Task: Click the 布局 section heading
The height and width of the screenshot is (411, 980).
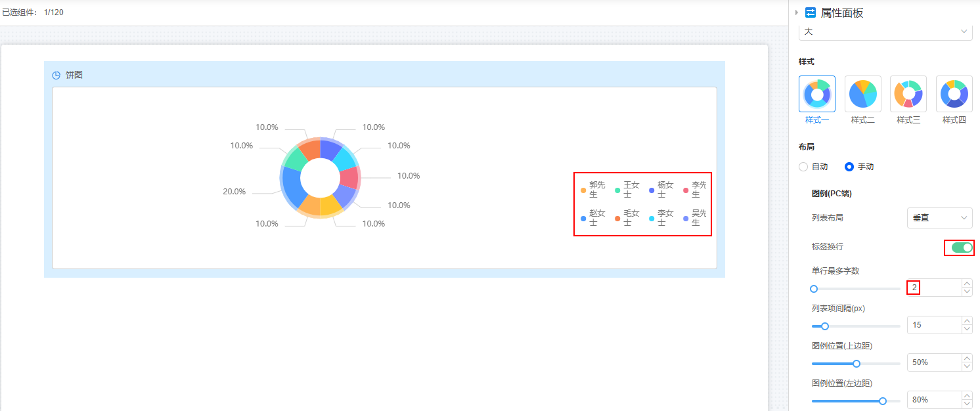Action: [x=807, y=147]
